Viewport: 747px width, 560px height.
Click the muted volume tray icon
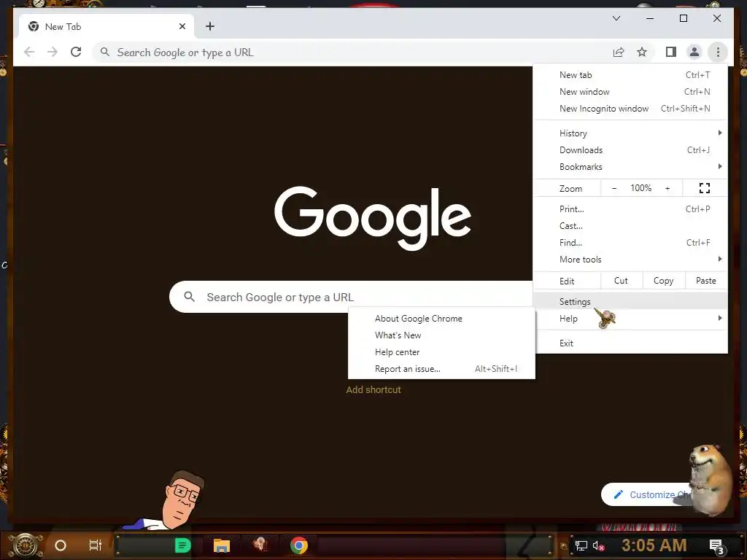[x=599, y=545]
